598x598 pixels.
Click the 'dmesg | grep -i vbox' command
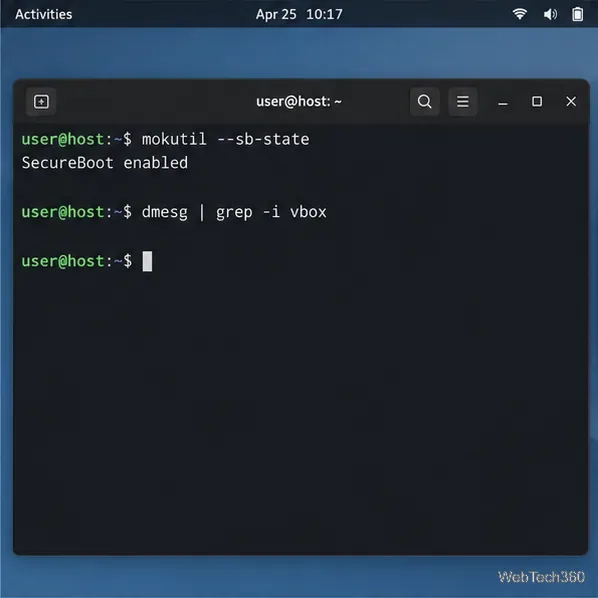[234, 212]
